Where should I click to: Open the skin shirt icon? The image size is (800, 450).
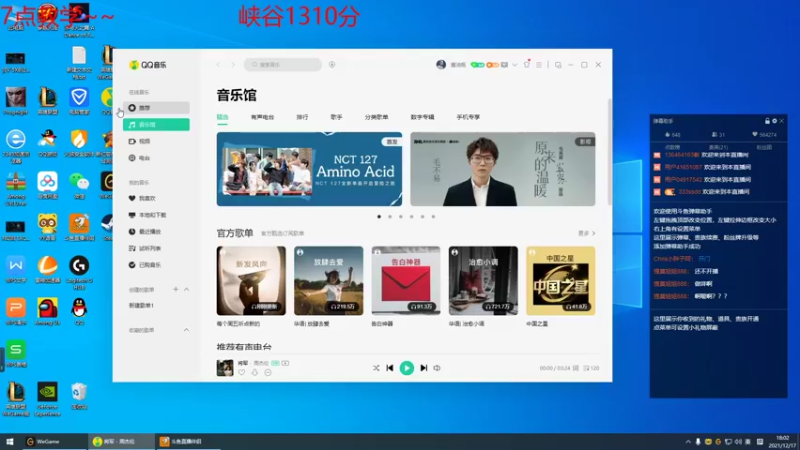(x=527, y=65)
